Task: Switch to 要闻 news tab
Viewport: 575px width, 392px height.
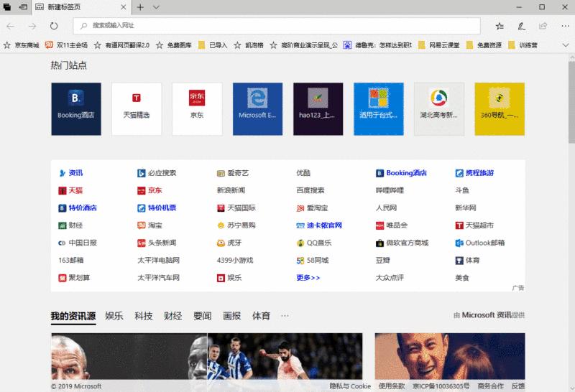Action: (203, 316)
